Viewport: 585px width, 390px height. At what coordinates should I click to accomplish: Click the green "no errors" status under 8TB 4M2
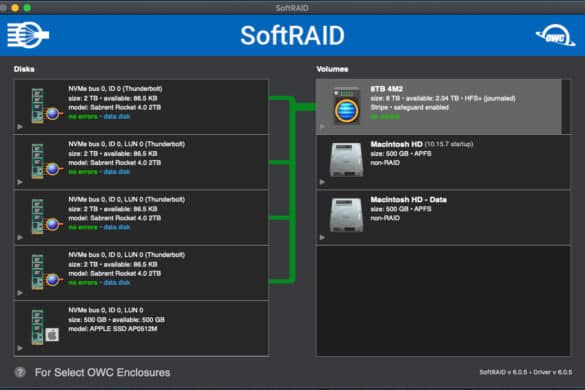click(385, 117)
